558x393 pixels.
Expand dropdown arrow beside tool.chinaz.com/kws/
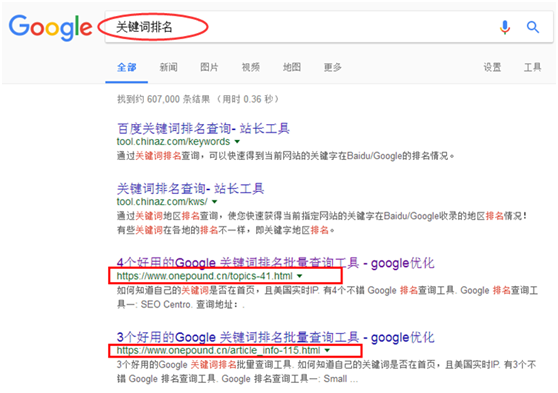coord(214,202)
